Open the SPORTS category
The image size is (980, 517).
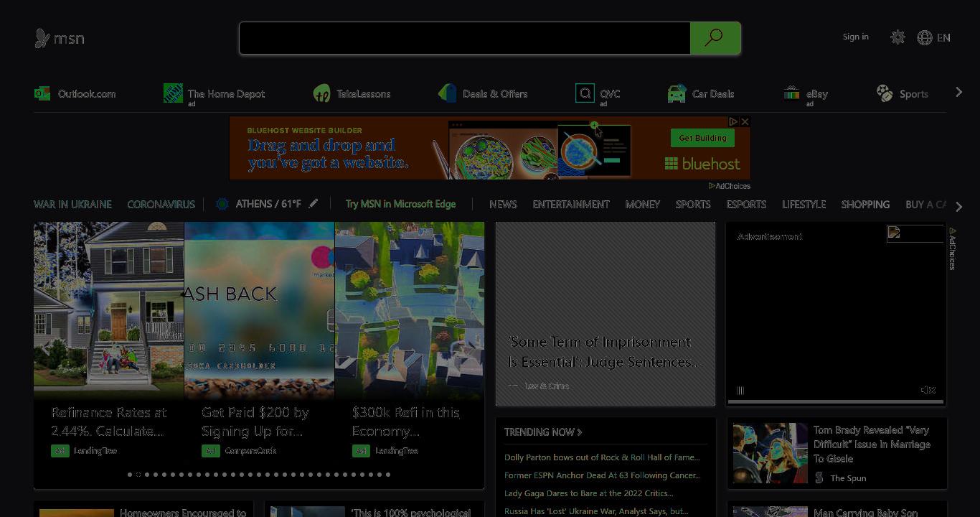click(x=693, y=204)
